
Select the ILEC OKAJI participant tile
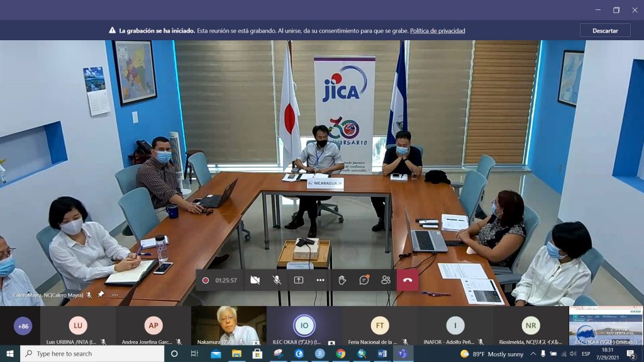[304, 327]
